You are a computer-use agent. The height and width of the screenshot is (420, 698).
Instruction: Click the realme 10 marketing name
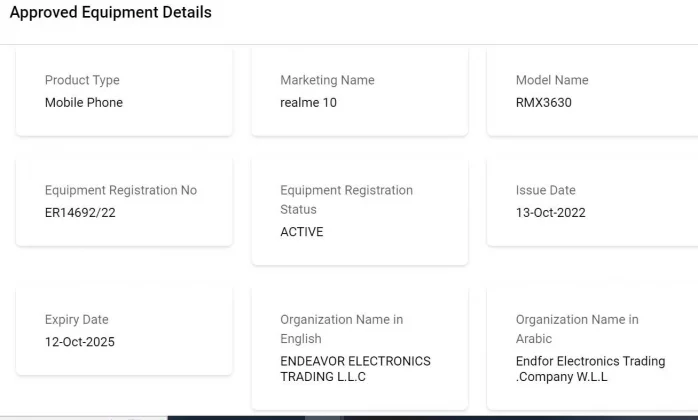[308, 102]
